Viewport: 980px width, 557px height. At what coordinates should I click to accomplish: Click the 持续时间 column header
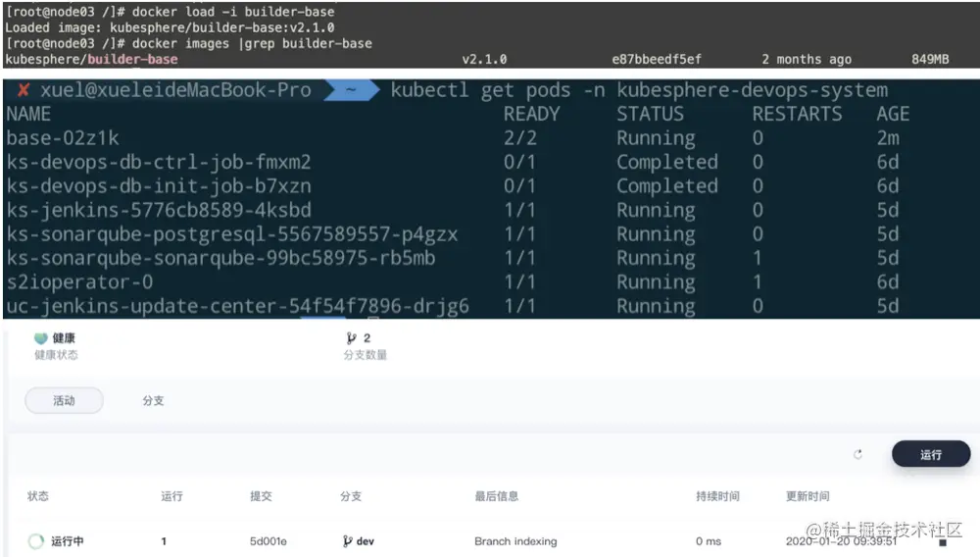pos(717,496)
